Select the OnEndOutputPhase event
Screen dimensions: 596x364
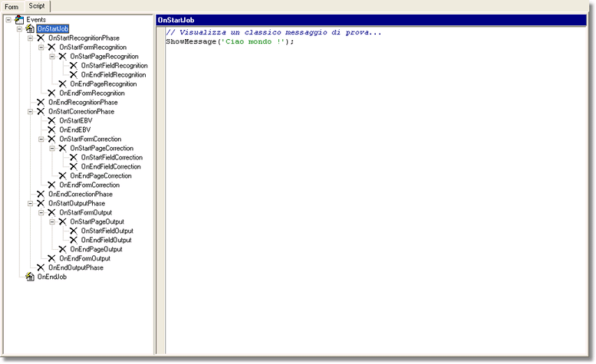76,267
